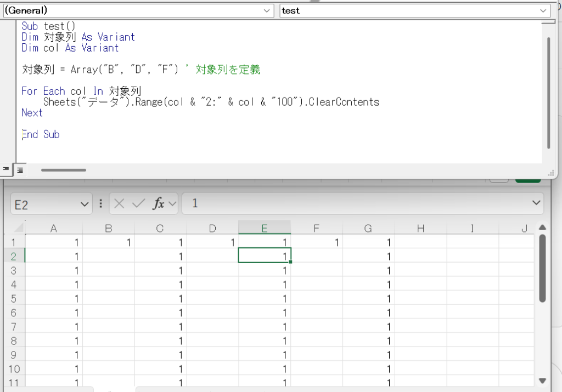Expand the Name Box dropdown arrow

85,204
